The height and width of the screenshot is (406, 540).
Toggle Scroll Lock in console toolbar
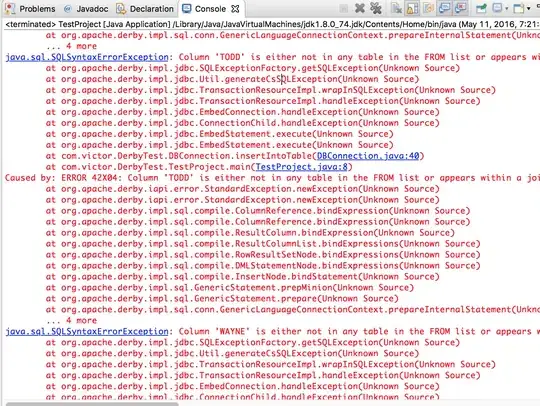412,8
